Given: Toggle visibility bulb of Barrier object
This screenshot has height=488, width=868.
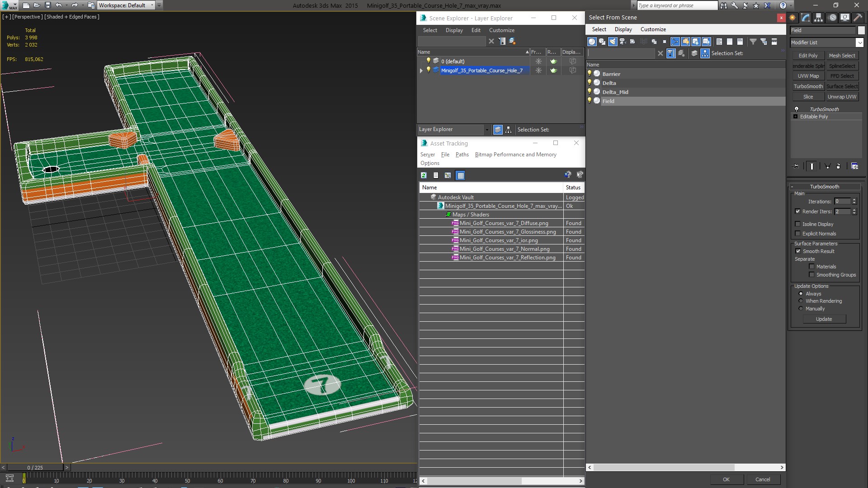Looking at the screenshot, I should (589, 73).
